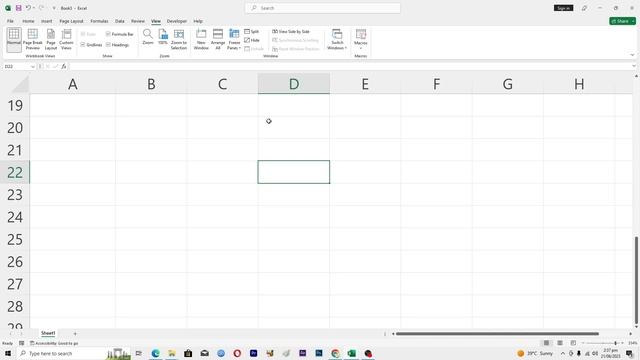
Task: Click the zoom slider in status bar
Action: [602, 343]
